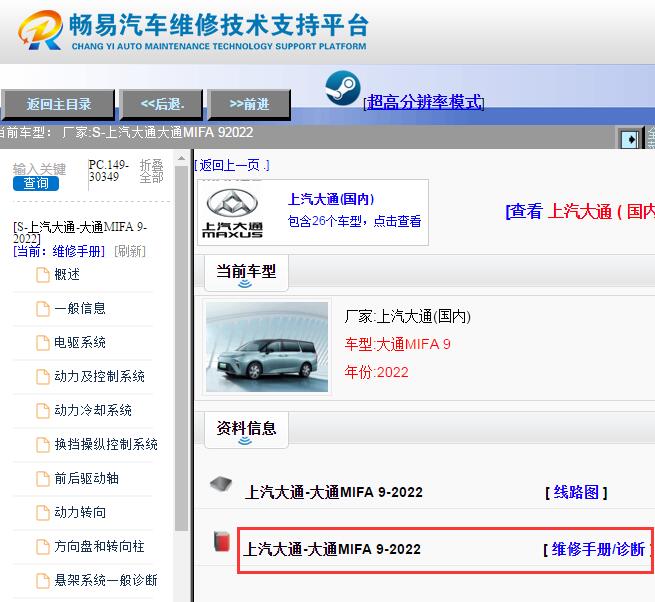Open 前后驱动轴 tree item

[x=86, y=478]
